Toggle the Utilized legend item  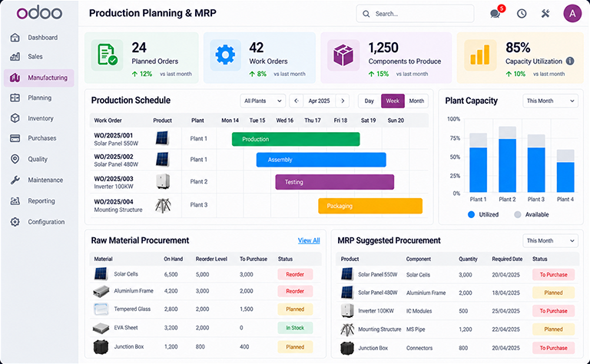click(x=483, y=214)
